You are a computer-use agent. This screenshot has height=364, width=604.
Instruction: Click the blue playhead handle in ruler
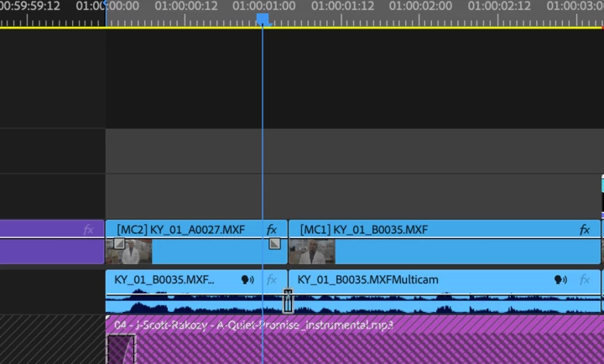point(263,19)
